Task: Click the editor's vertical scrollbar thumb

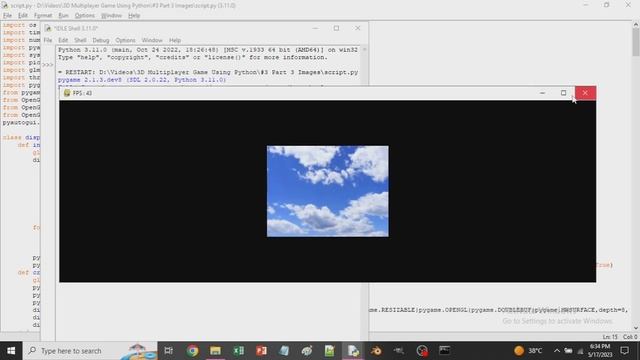Action: click(x=636, y=42)
